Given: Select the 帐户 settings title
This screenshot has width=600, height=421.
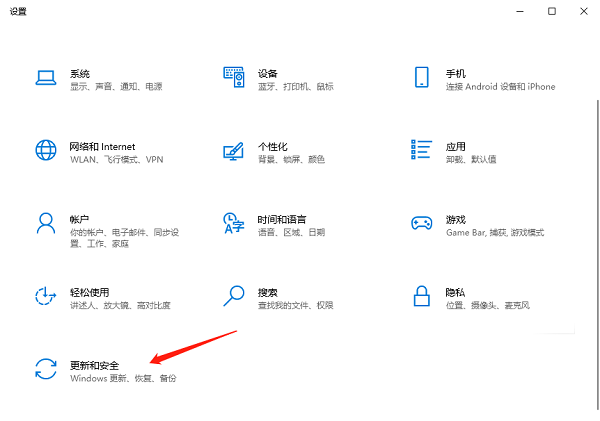Looking at the screenshot, I should (80, 220).
